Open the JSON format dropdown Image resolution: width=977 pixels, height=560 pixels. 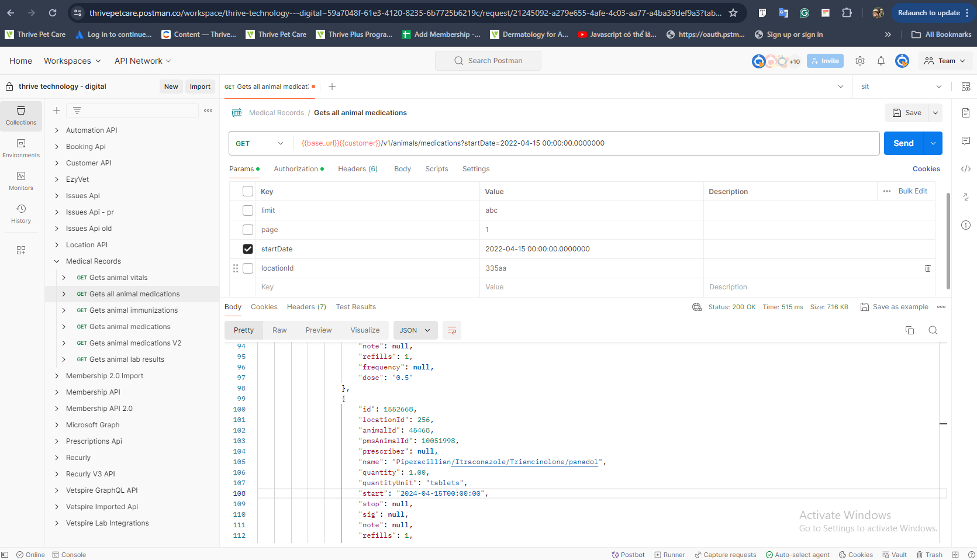[415, 330]
